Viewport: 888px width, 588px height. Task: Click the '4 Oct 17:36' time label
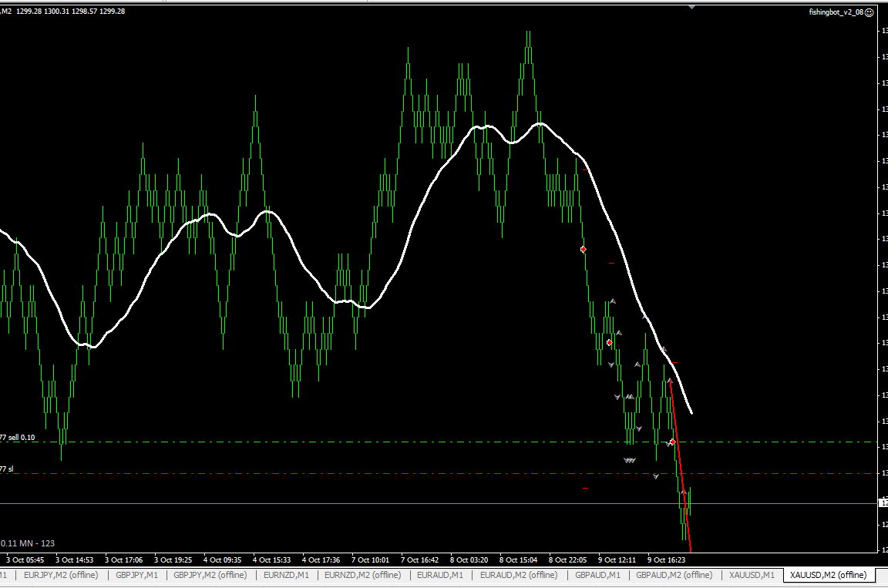coord(321,559)
